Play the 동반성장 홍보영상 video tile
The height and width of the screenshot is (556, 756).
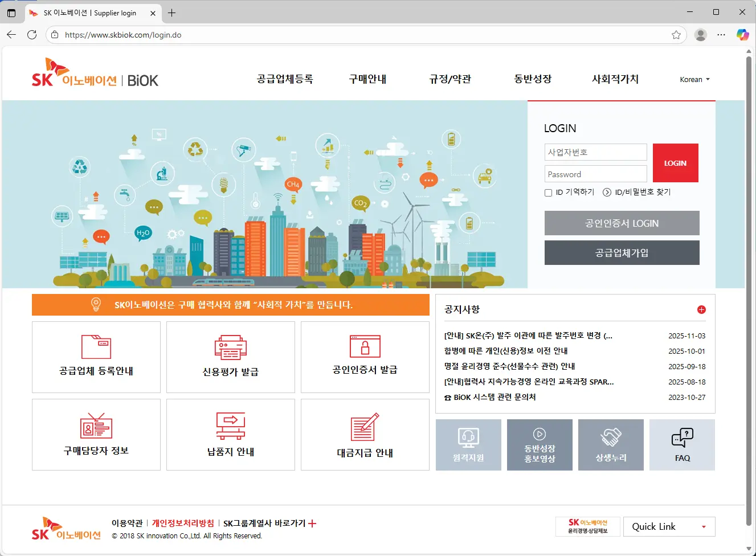tap(540, 445)
